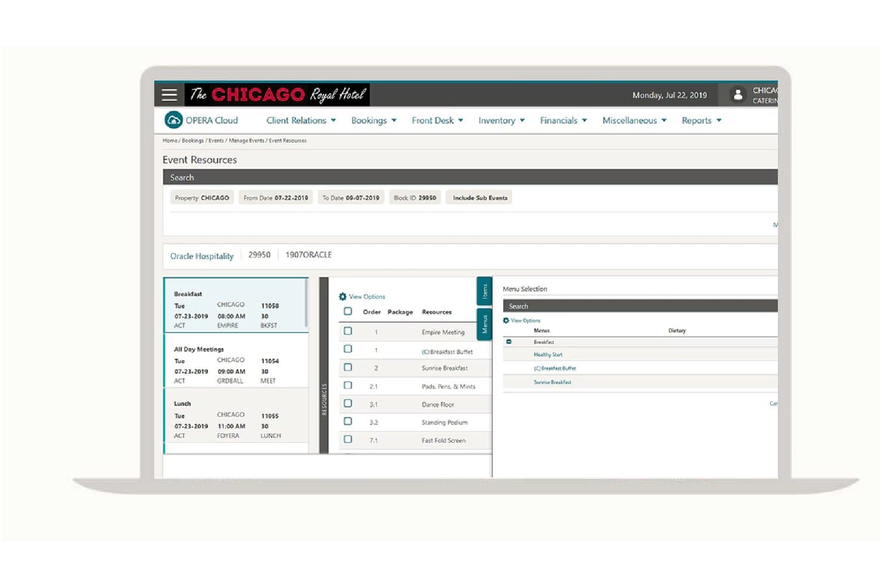Open the Oracle Hospitality link

(x=202, y=256)
